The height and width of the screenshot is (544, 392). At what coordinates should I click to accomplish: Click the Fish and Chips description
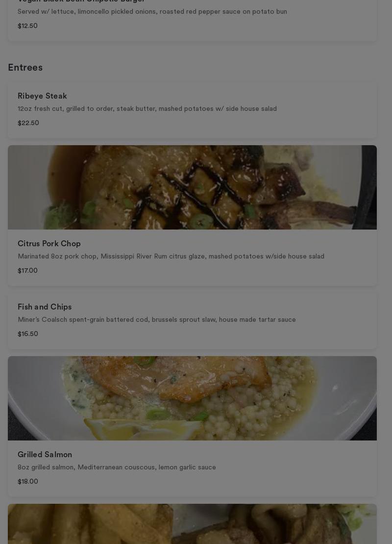coord(157,319)
